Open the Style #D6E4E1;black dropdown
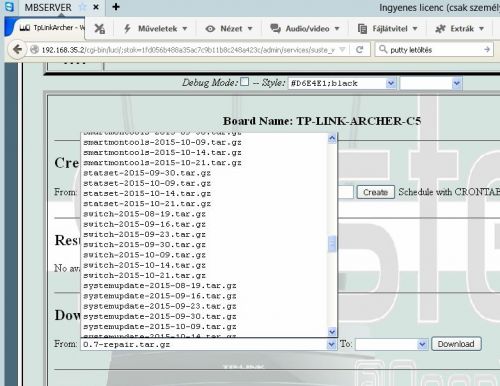This screenshot has width=500, height=386. point(342,83)
